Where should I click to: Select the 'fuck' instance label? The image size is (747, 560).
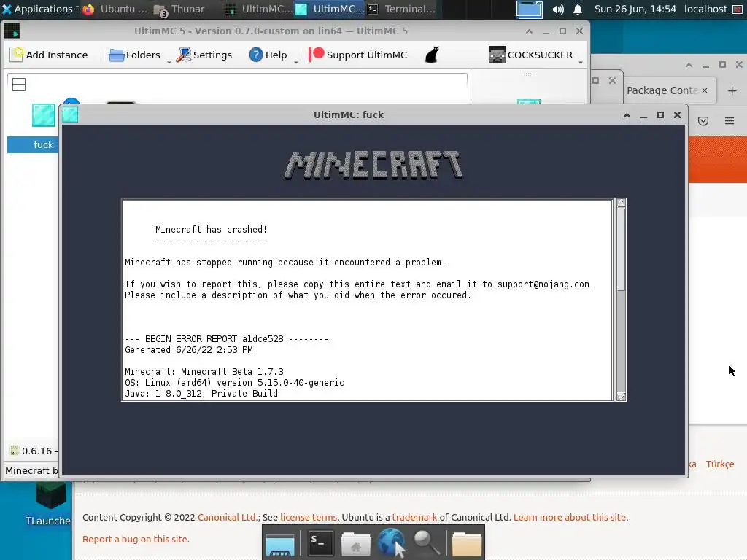43,145
